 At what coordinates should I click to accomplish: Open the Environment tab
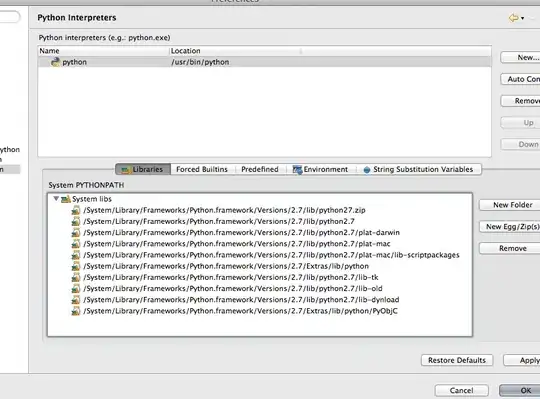click(x=320, y=169)
